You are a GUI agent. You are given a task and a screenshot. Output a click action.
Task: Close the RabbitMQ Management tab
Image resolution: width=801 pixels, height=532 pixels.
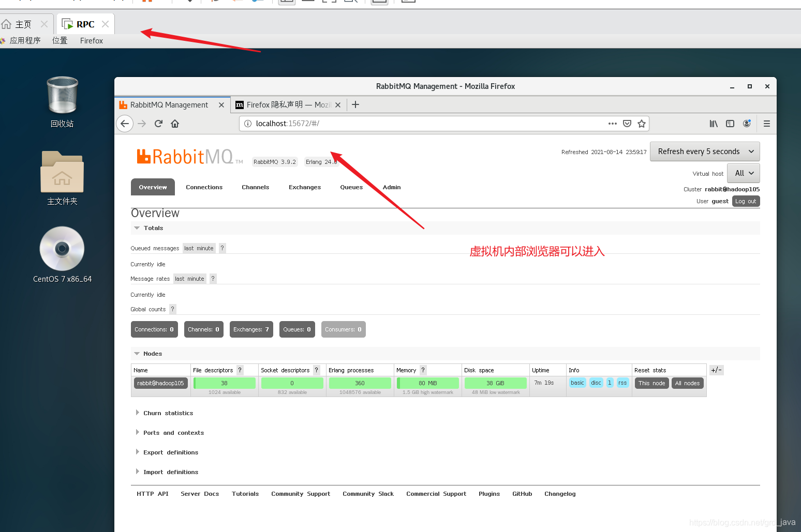(x=221, y=105)
